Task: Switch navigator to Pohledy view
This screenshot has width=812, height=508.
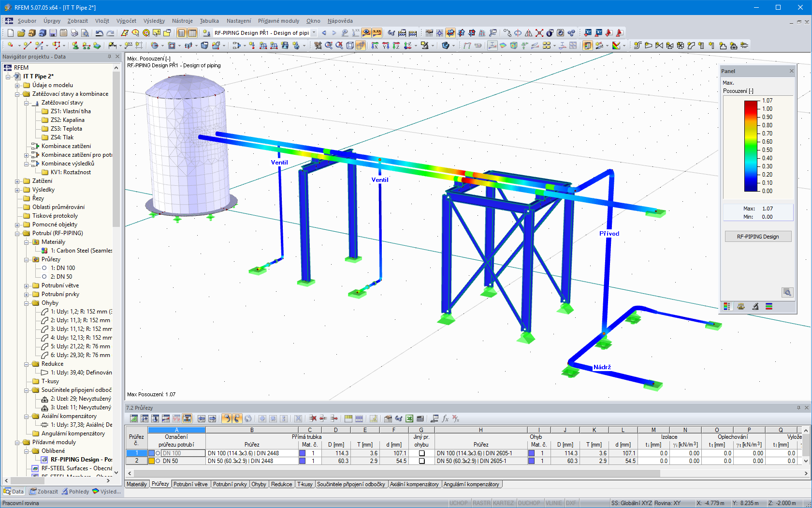Action: [x=75, y=492]
